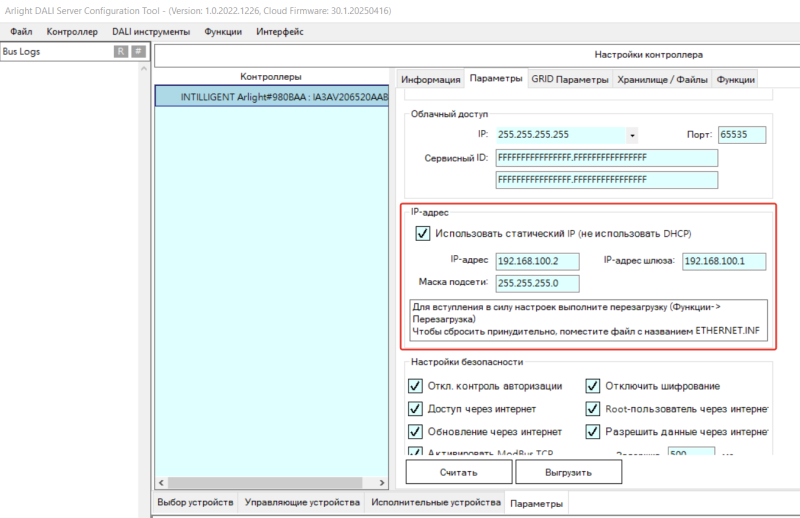
Task: Open the Хранилище / Файлы tab
Action: point(662,80)
